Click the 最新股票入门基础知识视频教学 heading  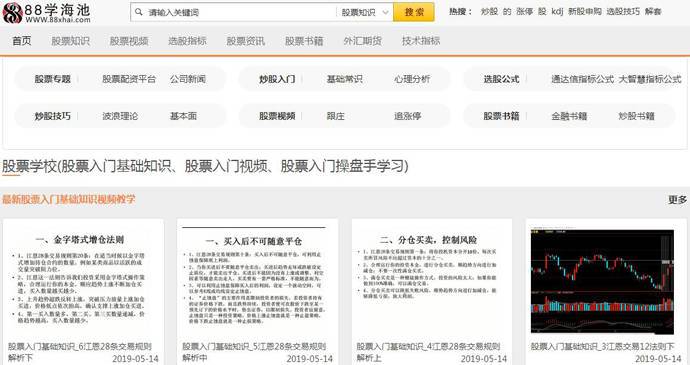[69, 199]
